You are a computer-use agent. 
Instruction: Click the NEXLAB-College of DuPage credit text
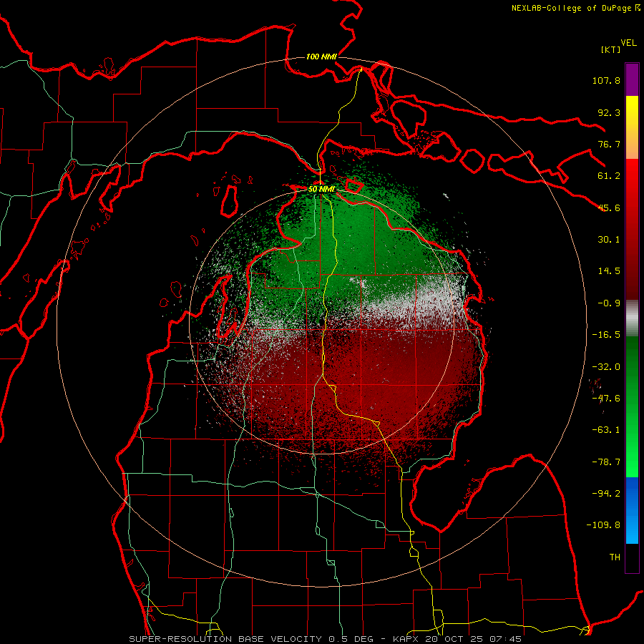tap(575, 8)
